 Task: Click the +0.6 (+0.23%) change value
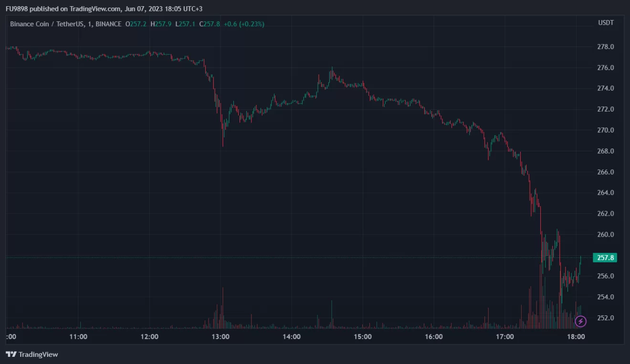[244, 24]
